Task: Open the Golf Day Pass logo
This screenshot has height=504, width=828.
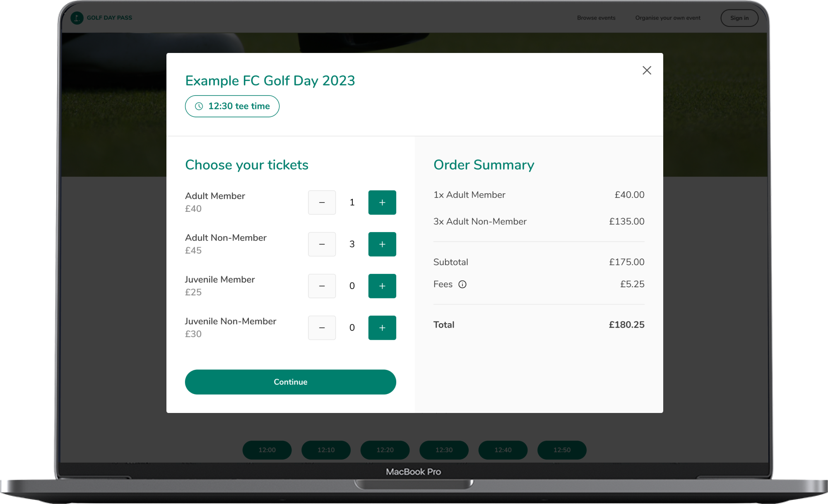Action: (101, 18)
